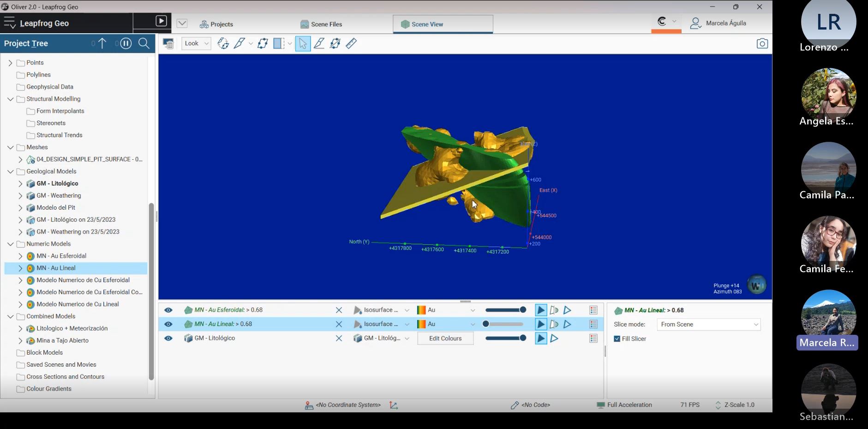868x429 pixels.
Task: Open the Leapfrog Geo hamburger menu
Action: pyautogui.click(x=9, y=23)
